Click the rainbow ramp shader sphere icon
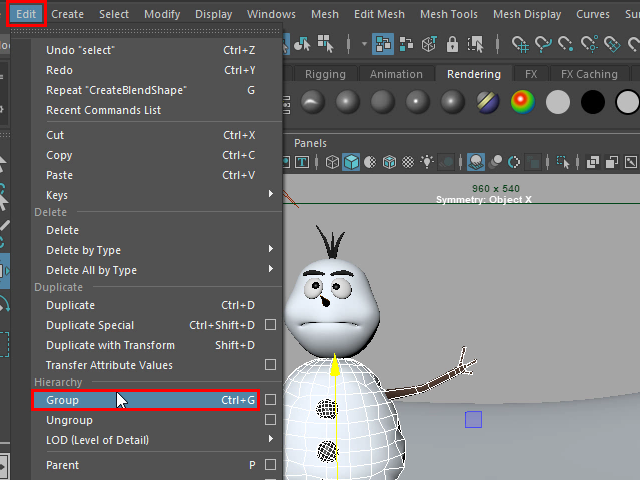640x480 pixels. coord(521,101)
